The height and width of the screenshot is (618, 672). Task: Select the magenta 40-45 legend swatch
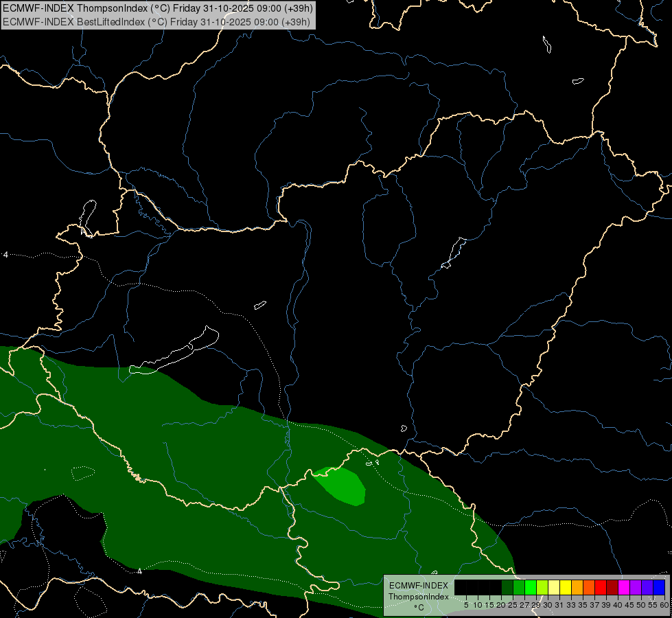pyautogui.click(x=624, y=587)
